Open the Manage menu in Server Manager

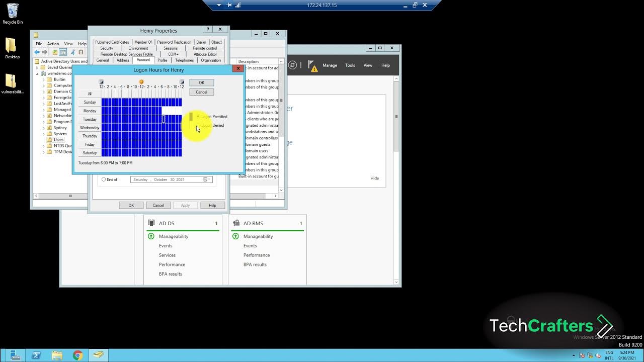(x=330, y=65)
